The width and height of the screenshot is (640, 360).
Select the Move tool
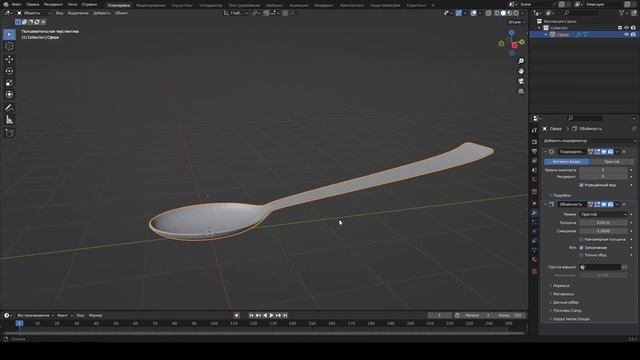point(9,59)
